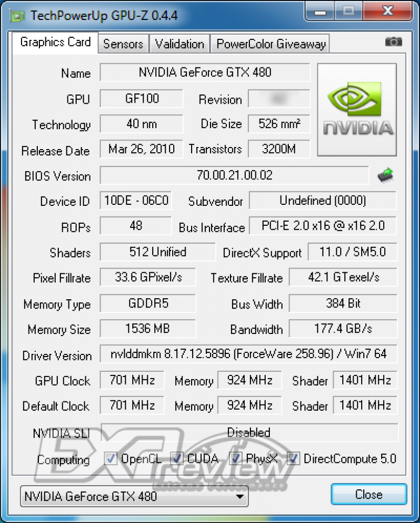The width and height of the screenshot is (420, 523).
Task: Click the Release Date field Mar 26, 2010
Action: click(x=142, y=149)
